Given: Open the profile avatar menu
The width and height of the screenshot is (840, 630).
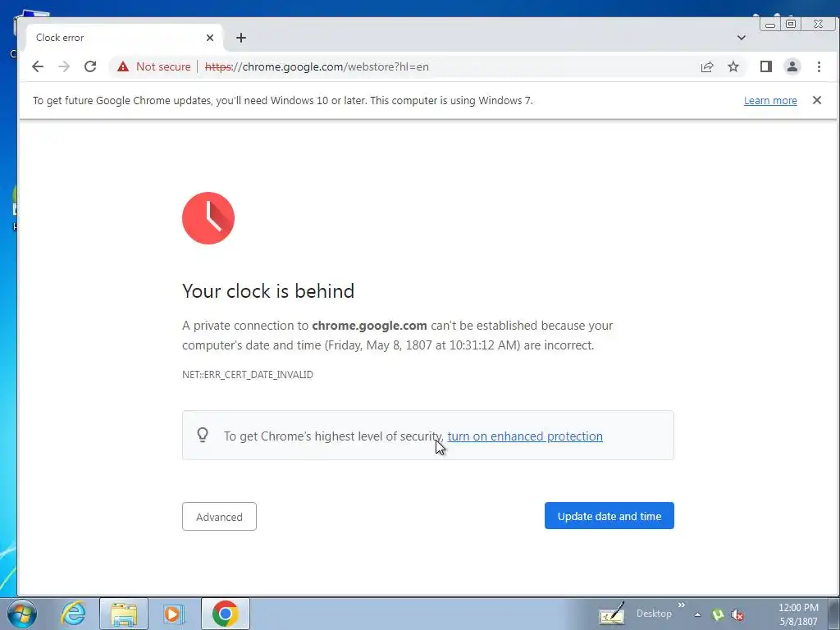Looking at the screenshot, I should pos(792,66).
